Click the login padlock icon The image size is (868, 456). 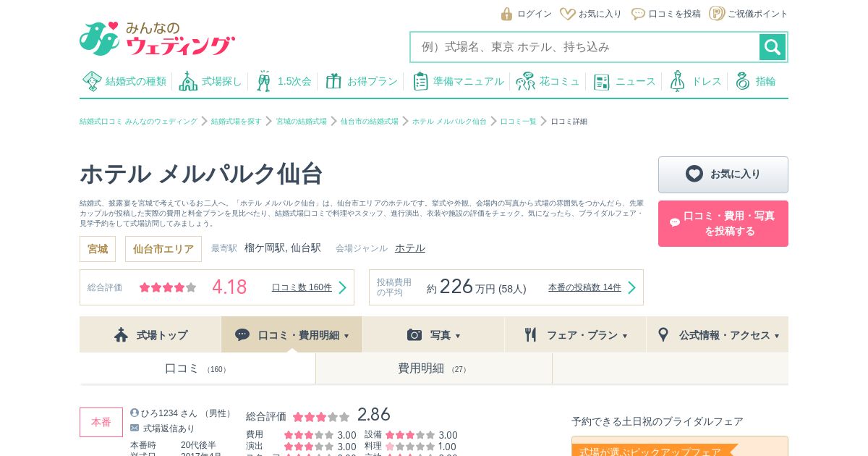tap(506, 14)
